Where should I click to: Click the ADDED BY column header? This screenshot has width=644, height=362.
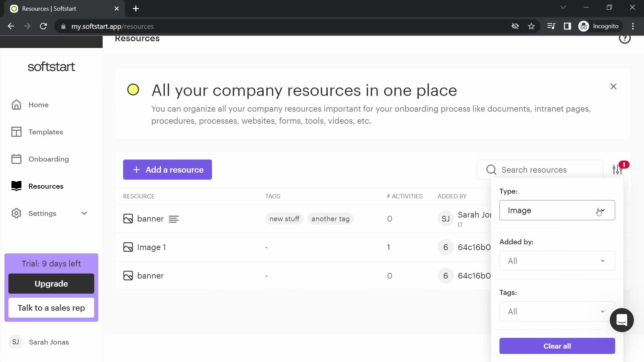click(452, 196)
